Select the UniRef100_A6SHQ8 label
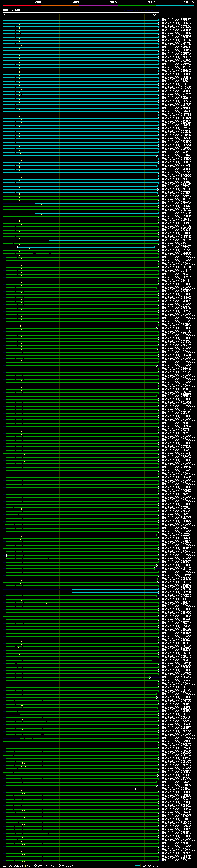The image size is (197, 868). pyautogui.click(x=177, y=802)
